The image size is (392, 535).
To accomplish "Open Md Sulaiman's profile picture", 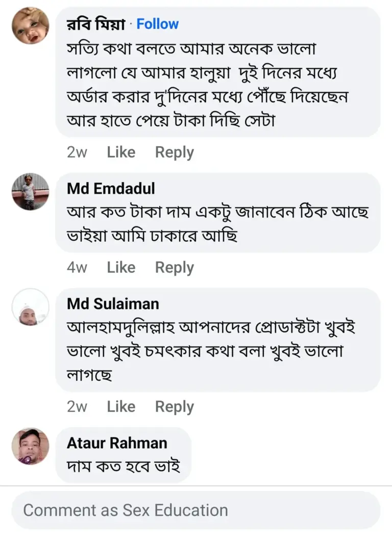I will coord(31,307).
